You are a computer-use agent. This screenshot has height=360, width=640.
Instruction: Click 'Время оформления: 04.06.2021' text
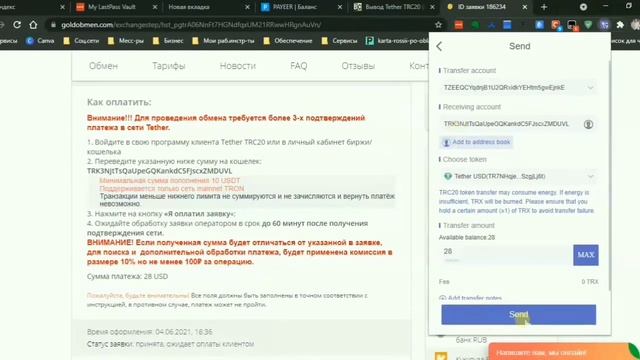[x=149, y=332]
